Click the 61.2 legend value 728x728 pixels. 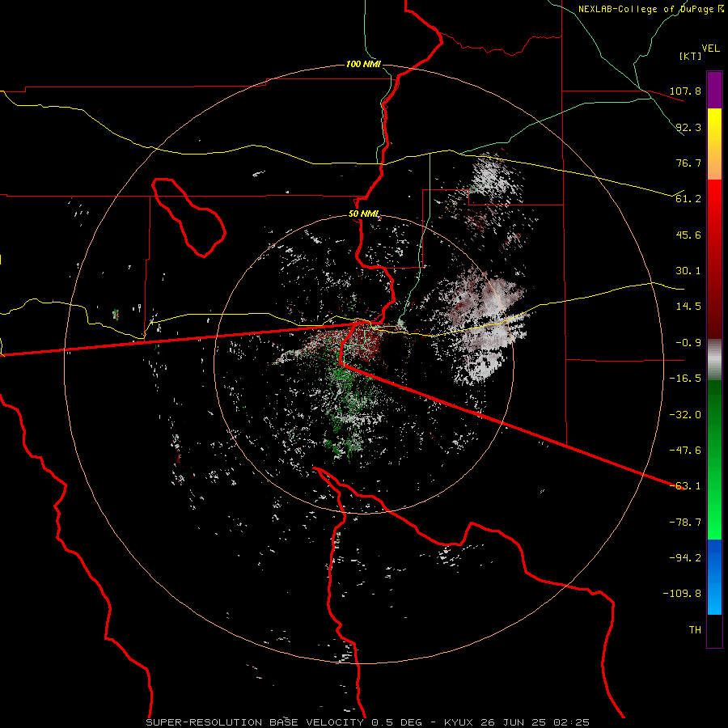click(688, 199)
